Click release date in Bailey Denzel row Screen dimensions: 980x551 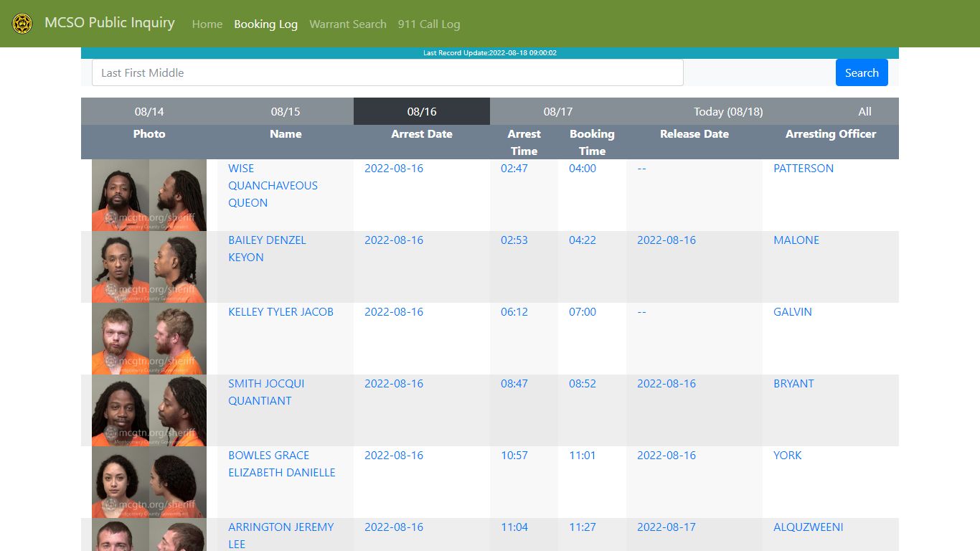[x=666, y=240]
